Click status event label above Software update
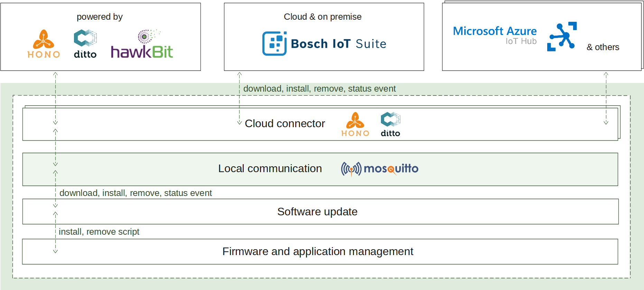Viewport: 644px width, 290px height. point(188,193)
